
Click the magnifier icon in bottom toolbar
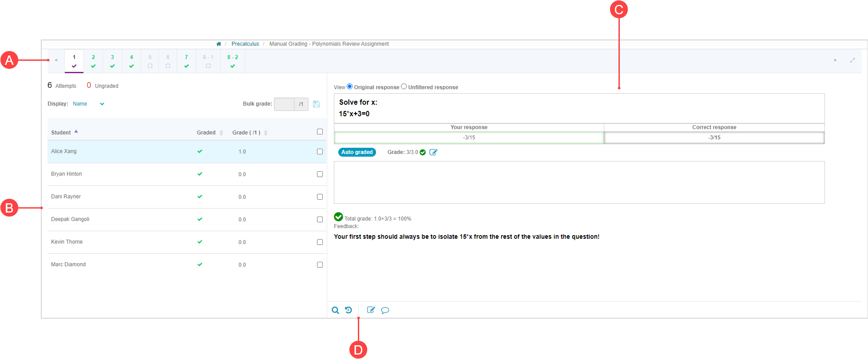[x=335, y=310]
